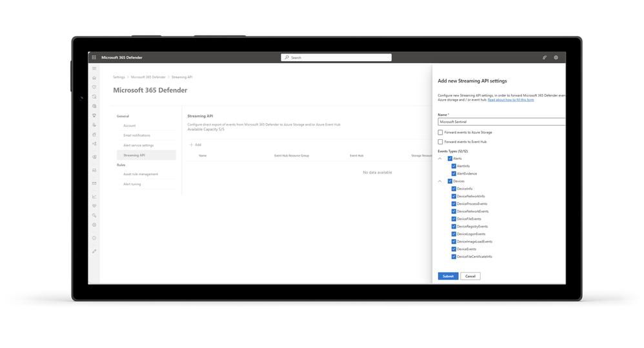Uncheck the Alerts group checkbox
Image resolution: width=644 pixels, height=348 pixels.
[x=450, y=159]
